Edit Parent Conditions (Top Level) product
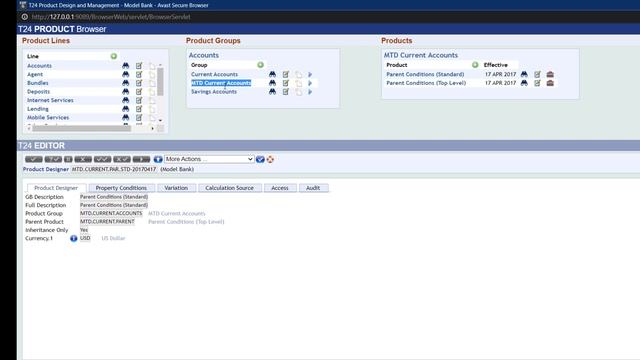 click(538, 83)
